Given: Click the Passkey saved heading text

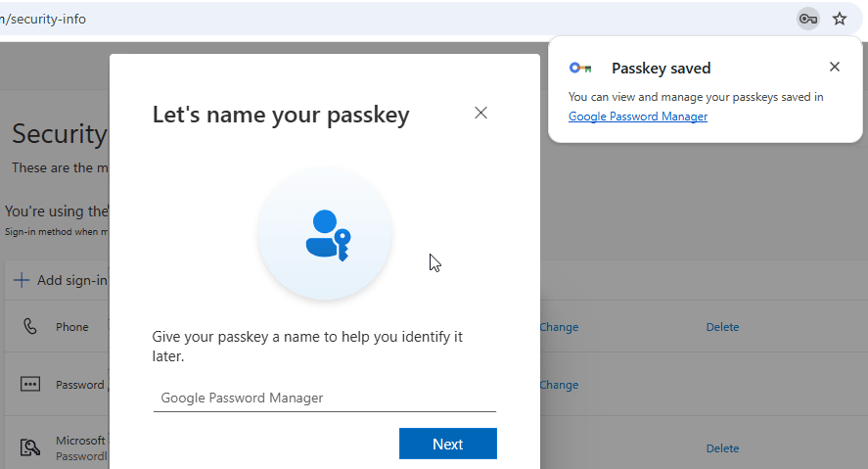Looking at the screenshot, I should (661, 69).
